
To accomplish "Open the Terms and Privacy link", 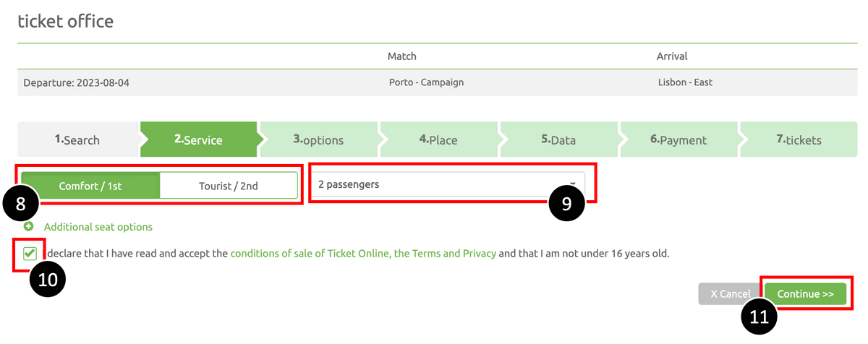I will point(445,254).
